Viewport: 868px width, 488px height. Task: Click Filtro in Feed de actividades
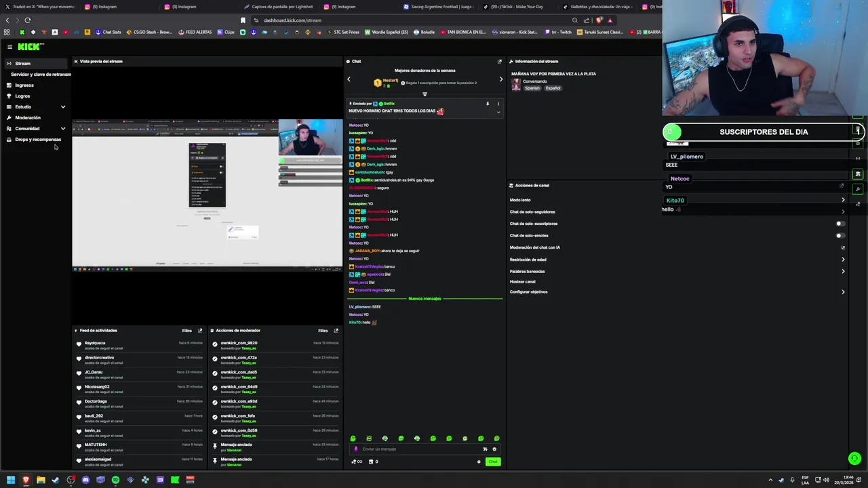pyautogui.click(x=187, y=331)
